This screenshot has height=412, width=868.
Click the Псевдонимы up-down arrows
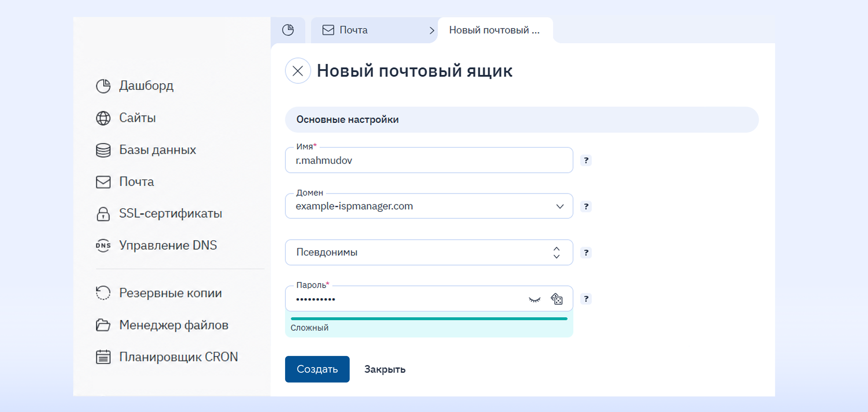[x=557, y=253]
